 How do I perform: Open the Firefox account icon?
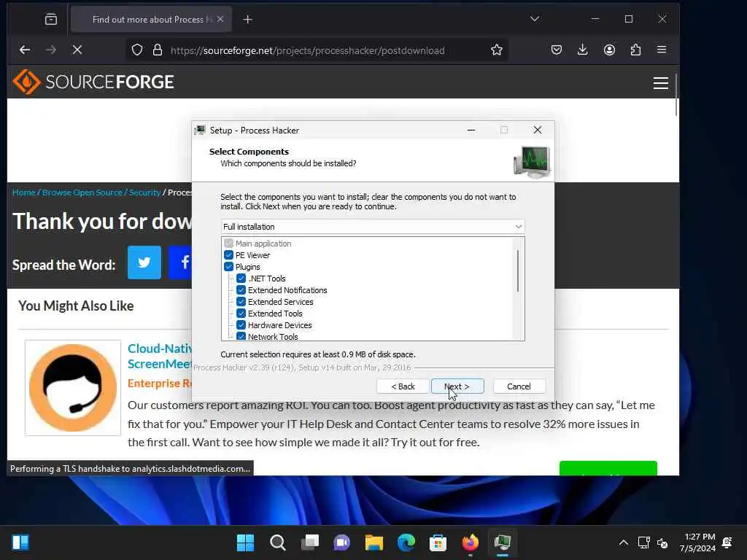click(x=609, y=50)
